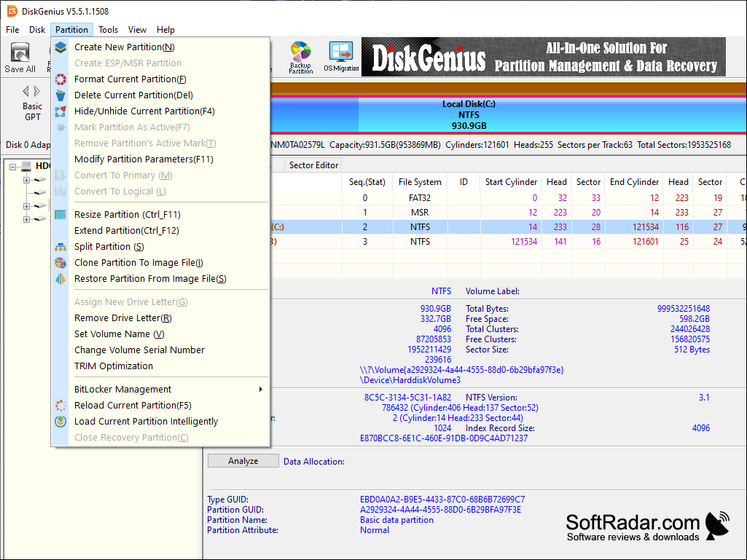Click the Format Current Partition lifebuoy icon
Viewport: 747px width, 560px height.
click(60, 79)
